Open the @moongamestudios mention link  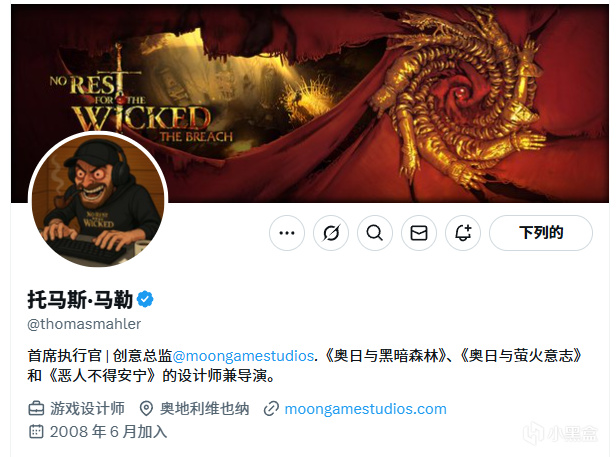[x=243, y=356]
